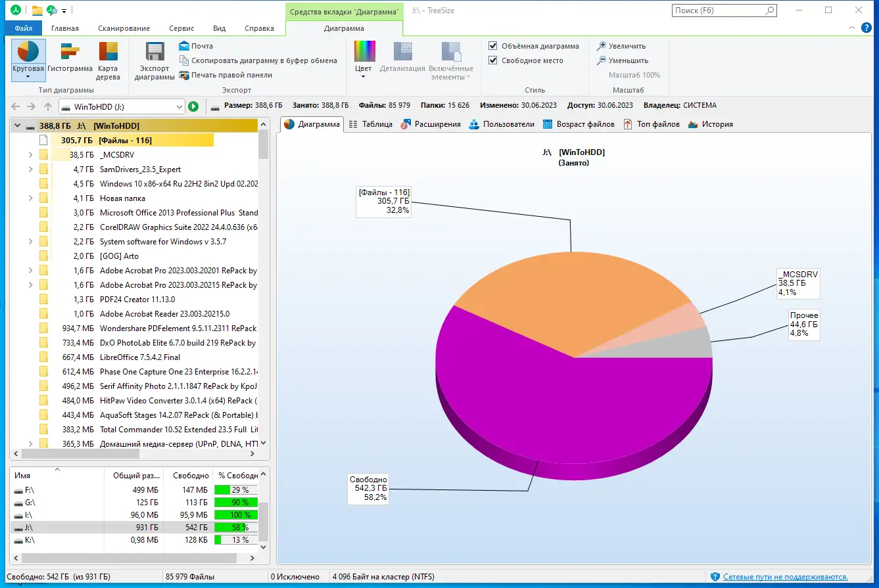Select the PDF24 Creator 11.13.0 folder

[x=137, y=299]
